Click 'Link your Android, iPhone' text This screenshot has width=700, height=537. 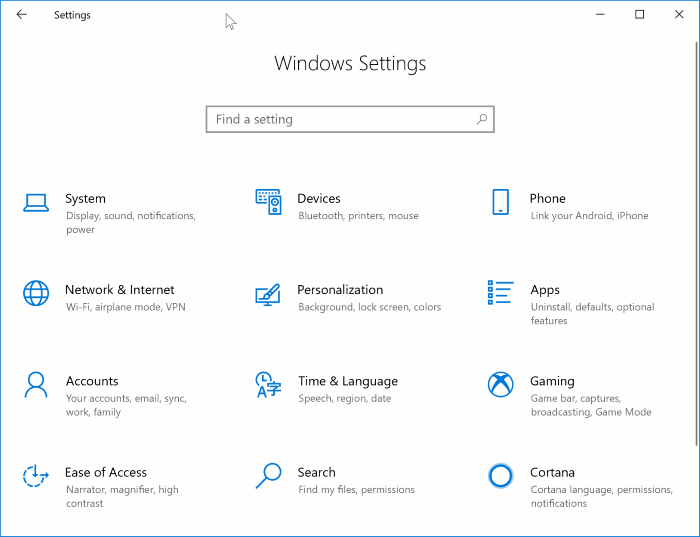coord(589,216)
